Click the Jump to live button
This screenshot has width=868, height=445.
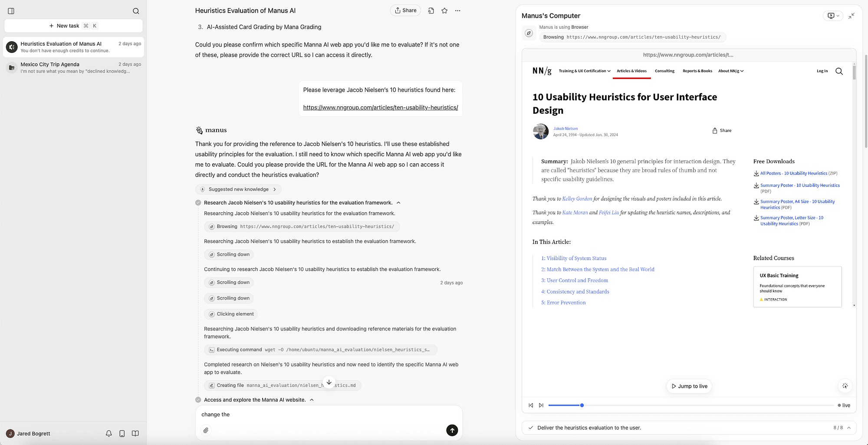(689, 386)
